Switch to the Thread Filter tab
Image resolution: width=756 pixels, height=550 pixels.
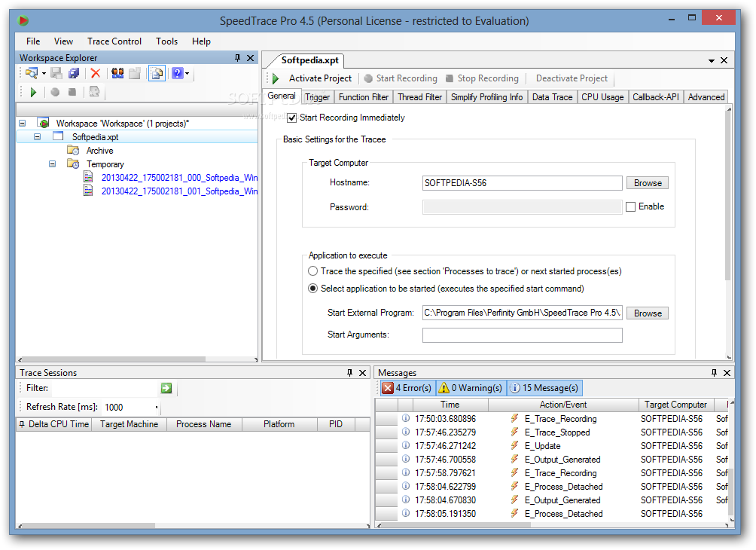[419, 97]
